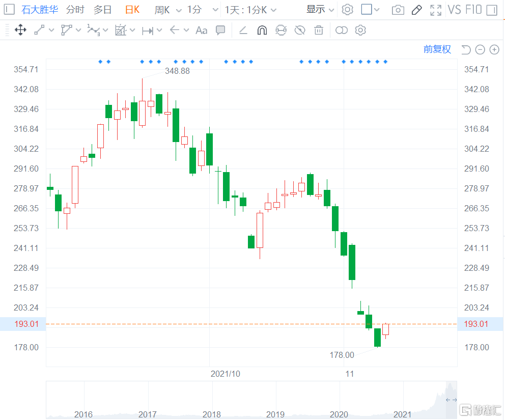Select the move crosshair tool

point(20,30)
